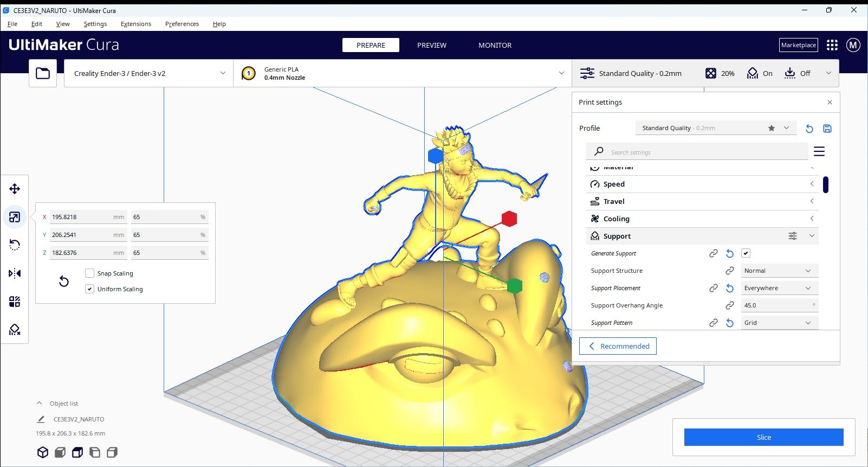Open Support Placement dropdown
This screenshot has width=868, height=467.
pos(779,288)
